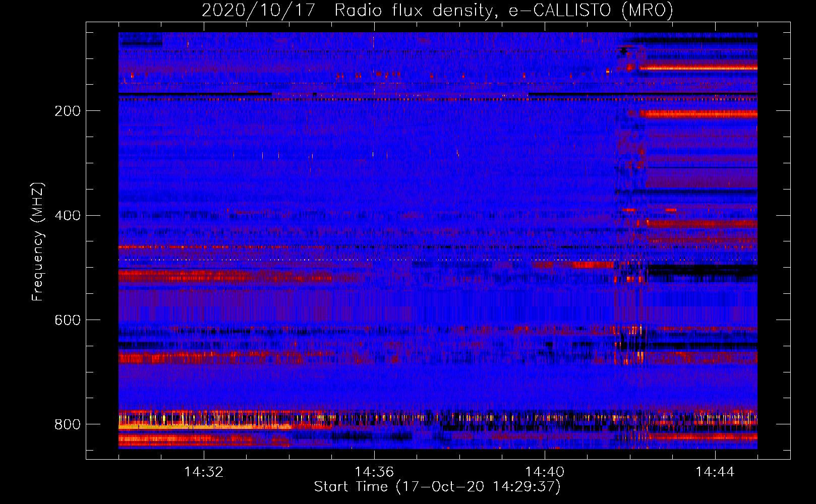Click the '800' frequency tick label

[x=68, y=424]
